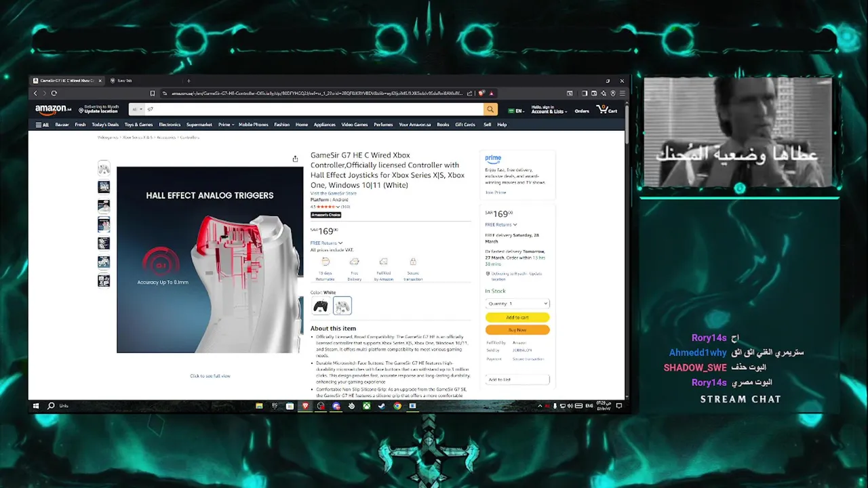Show hidden system tray icons chevron
The height and width of the screenshot is (488, 868).
540,406
